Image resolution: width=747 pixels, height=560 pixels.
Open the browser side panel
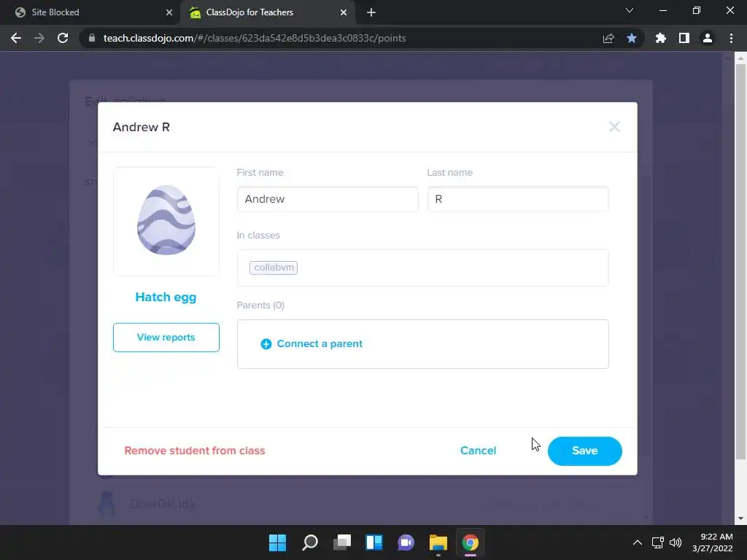tap(684, 38)
